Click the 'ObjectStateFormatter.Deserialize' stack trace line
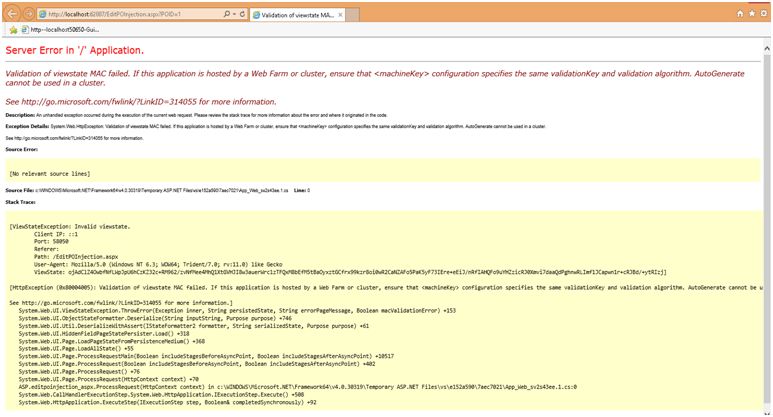773x417 pixels. pos(155,318)
